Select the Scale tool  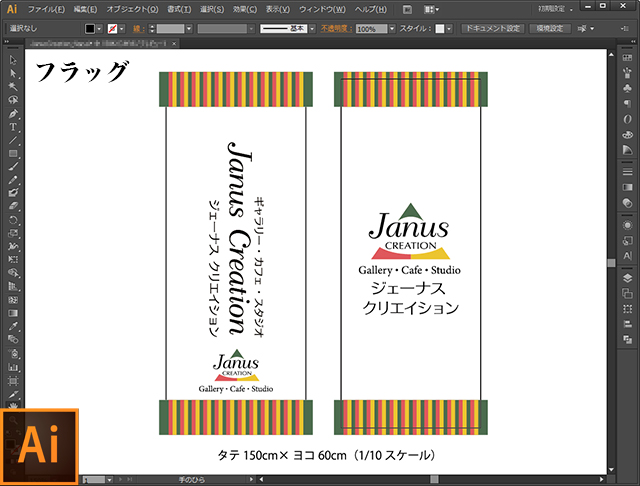[13, 233]
